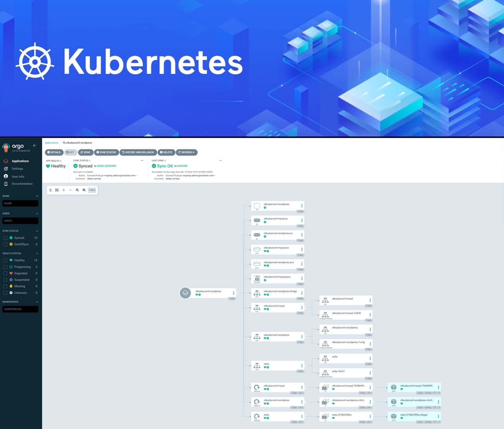The width and height of the screenshot is (504, 429).
Task: Open kebab menu of redis-5798d7896c-dhgqd pod
Action: coord(438,416)
